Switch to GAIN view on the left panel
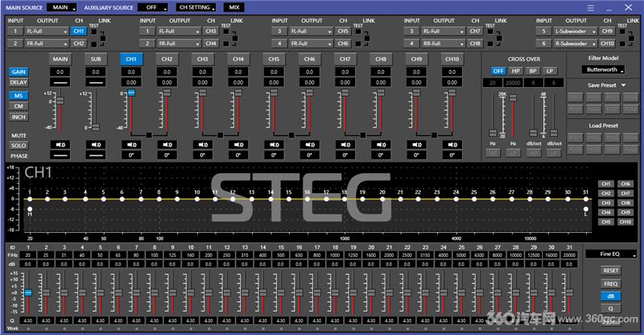The image size is (644, 335). point(19,72)
